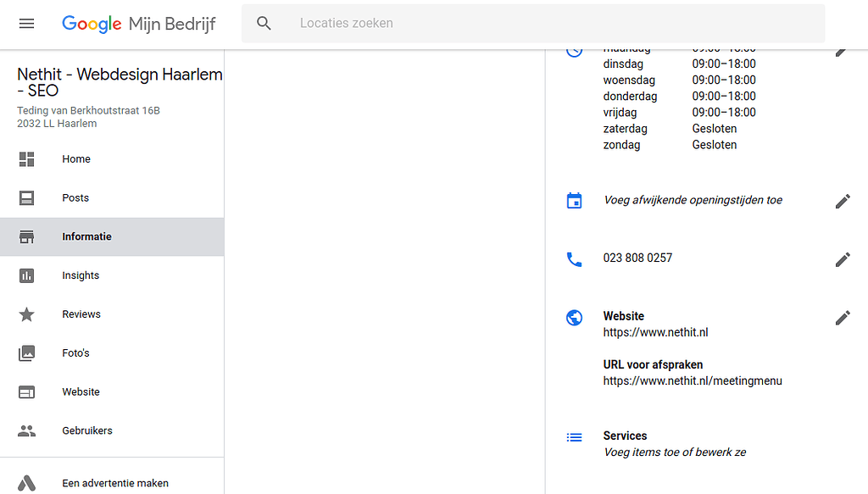Click the Insights bar chart icon
Screen dimensions: 868x494
pyautogui.click(x=26, y=275)
